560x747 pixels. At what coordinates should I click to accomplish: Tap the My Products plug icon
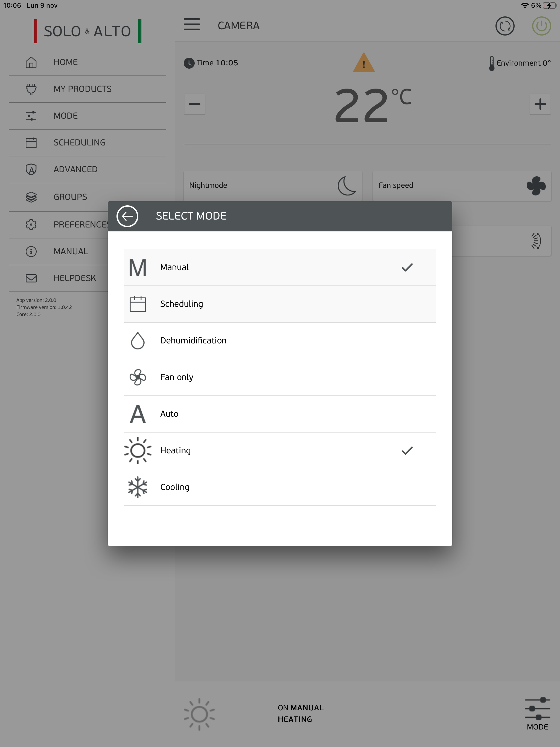tap(31, 89)
